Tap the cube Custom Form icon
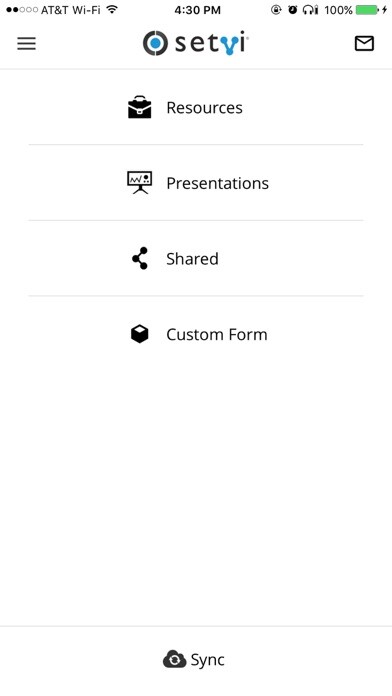392x696 pixels. tap(139, 334)
